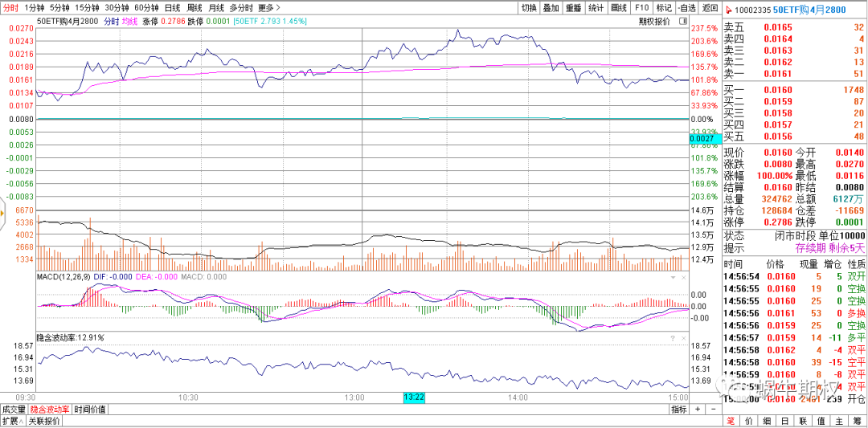The width and height of the screenshot is (868, 428).
Task: Click 买五 price 0.0156
Action: (778, 137)
